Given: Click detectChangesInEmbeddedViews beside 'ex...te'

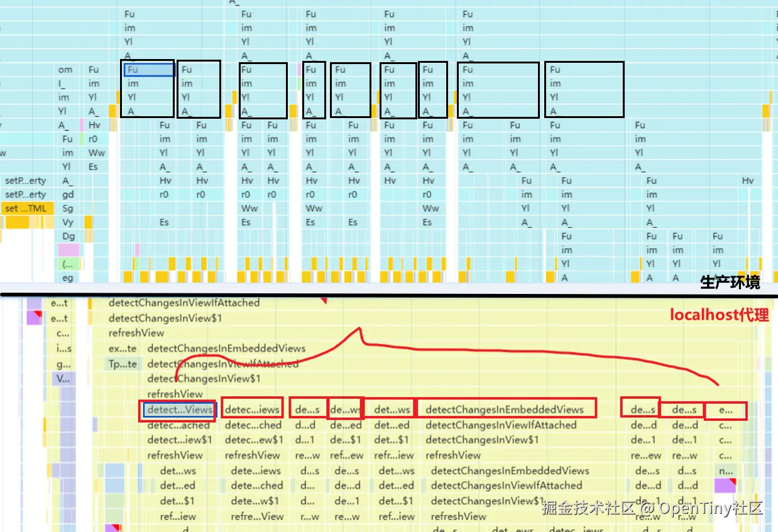Looking at the screenshot, I should point(226,348).
